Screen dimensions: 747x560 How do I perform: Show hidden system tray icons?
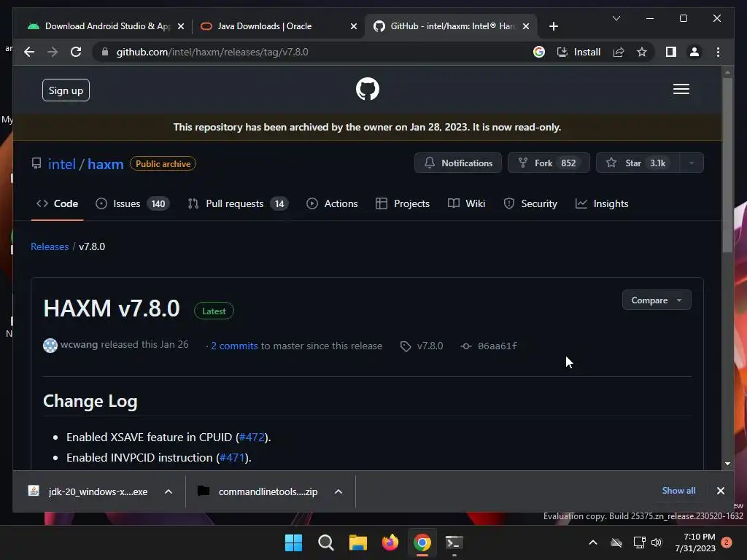pos(592,542)
